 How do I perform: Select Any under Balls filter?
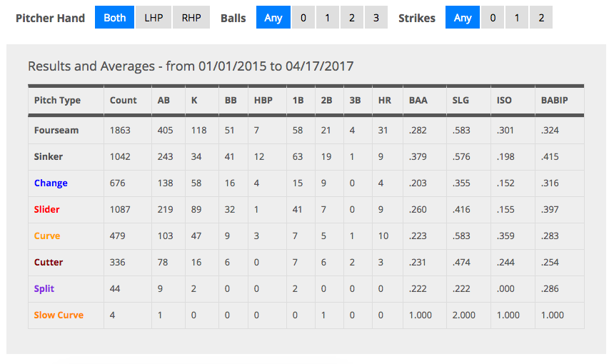click(273, 17)
